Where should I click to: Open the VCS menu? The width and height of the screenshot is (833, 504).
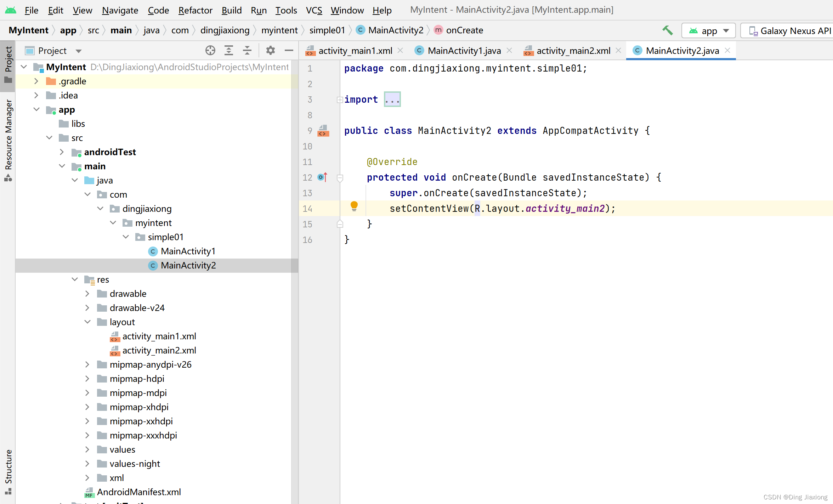(x=314, y=10)
